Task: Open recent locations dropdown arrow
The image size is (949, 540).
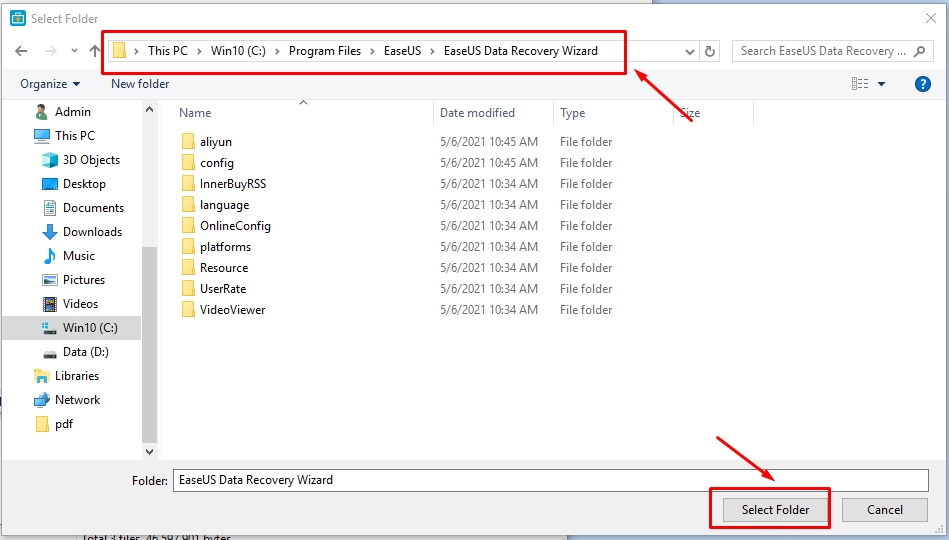Action: pyautogui.click(x=74, y=51)
